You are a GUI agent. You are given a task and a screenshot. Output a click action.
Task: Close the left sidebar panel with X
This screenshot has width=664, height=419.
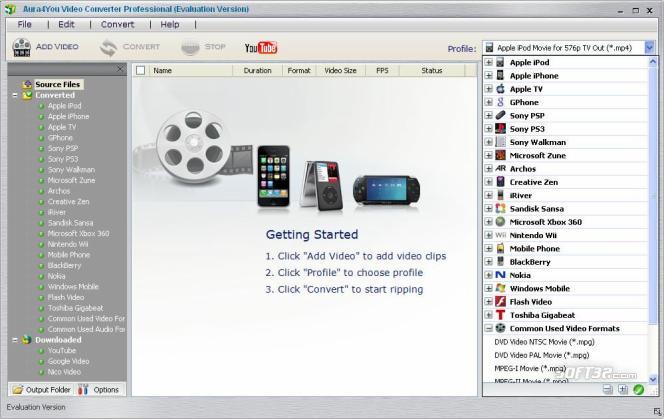click(120, 69)
